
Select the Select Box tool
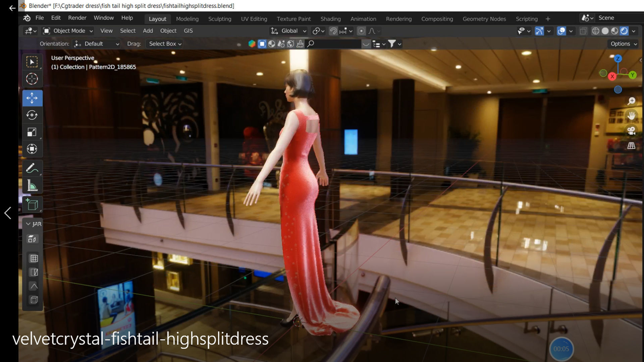[x=32, y=62]
